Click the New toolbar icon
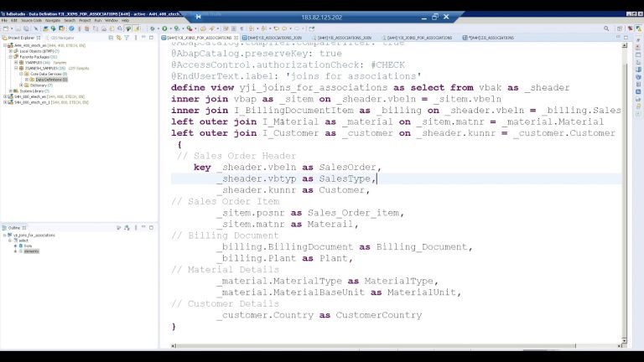This screenshot has width=644, height=362. point(7,28)
